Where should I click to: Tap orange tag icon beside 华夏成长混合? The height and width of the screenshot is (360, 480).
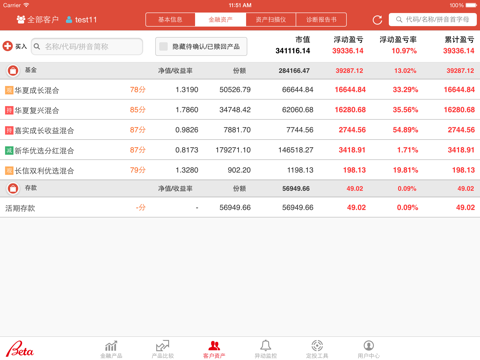9,90
